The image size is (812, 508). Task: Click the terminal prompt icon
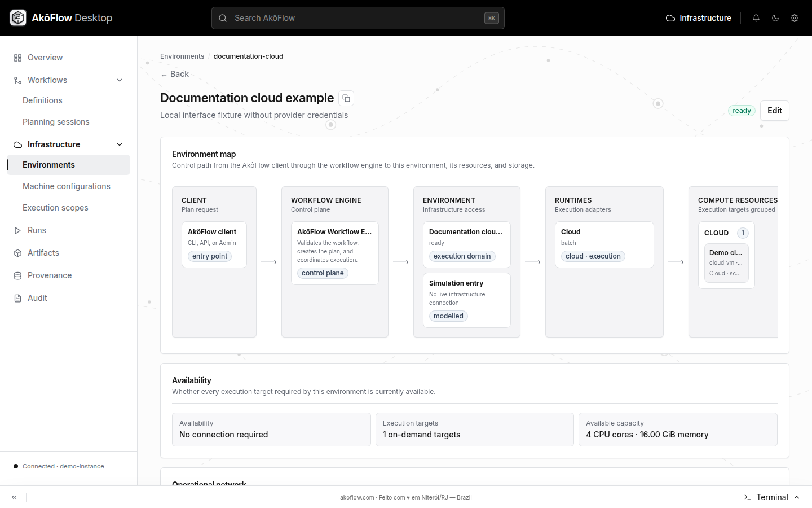747,497
